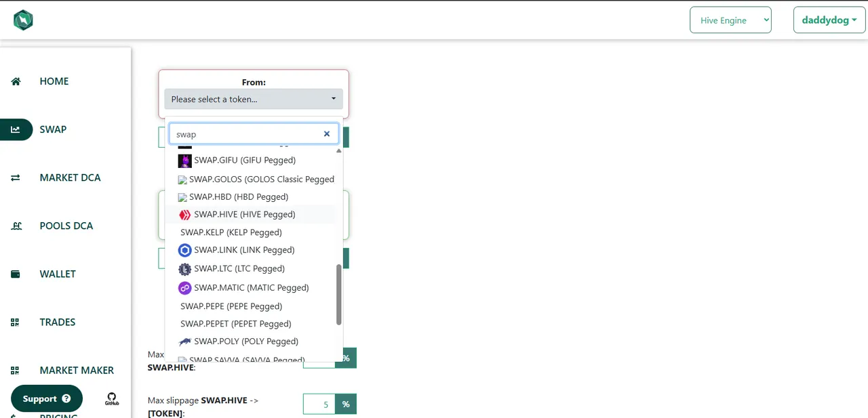Expand the 'Please select a token' dropdown

pyautogui.click(x=254, y=99)
